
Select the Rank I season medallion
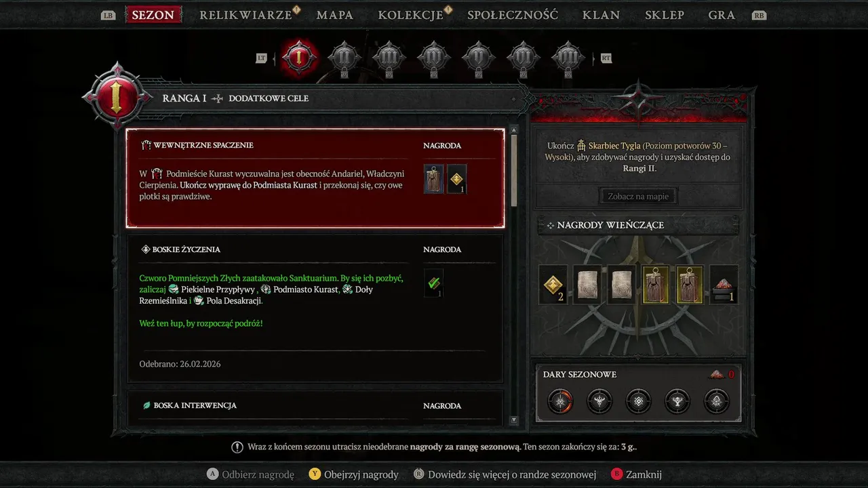pos(298,58)
